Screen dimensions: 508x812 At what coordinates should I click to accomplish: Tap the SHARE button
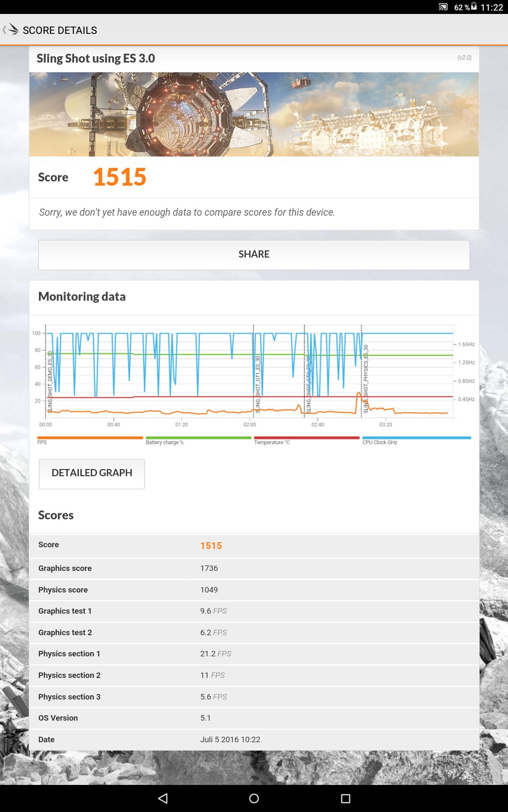254,255
